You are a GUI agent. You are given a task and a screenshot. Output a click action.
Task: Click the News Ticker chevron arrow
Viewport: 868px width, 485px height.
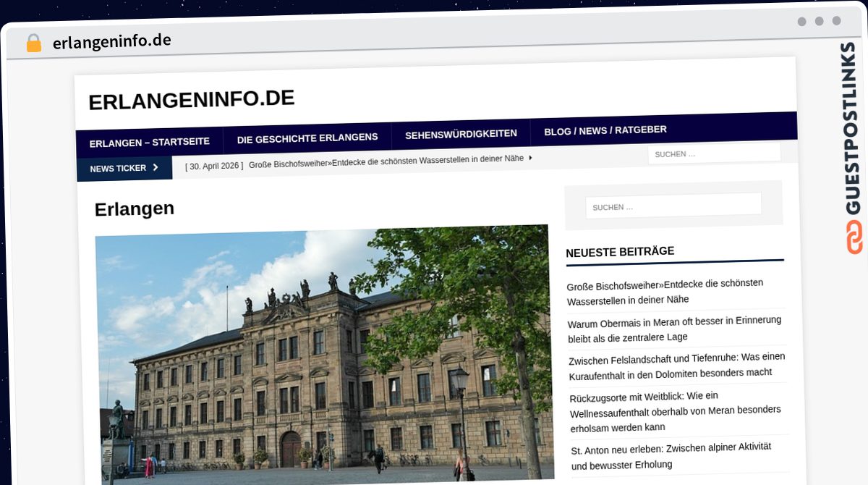point(156,167)
